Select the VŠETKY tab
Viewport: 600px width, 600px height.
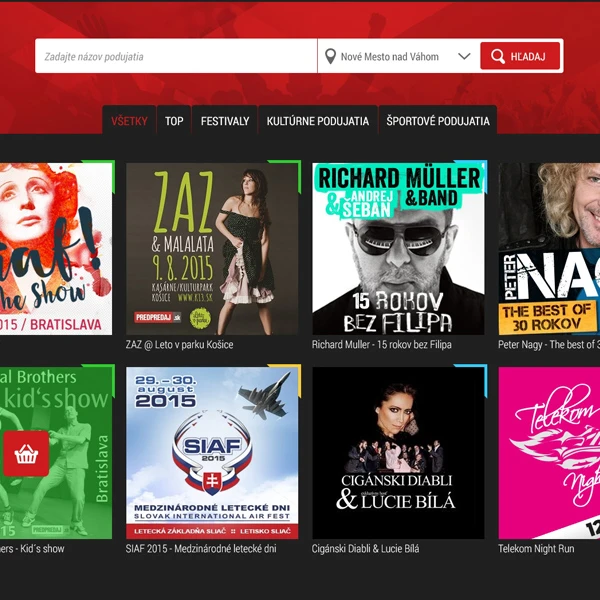129,120
